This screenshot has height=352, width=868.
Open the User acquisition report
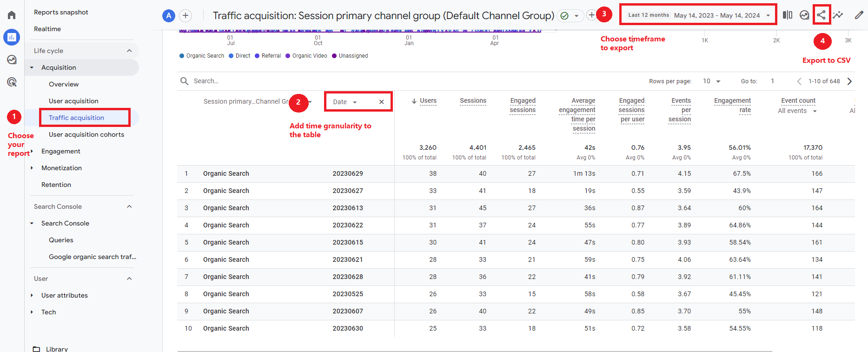[73, 101]
